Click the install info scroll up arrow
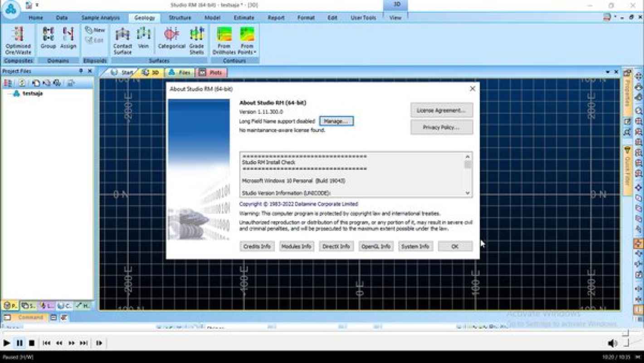The height and width of the screenshot is (363, 644). pyautogui.click(x=468, y=157)
